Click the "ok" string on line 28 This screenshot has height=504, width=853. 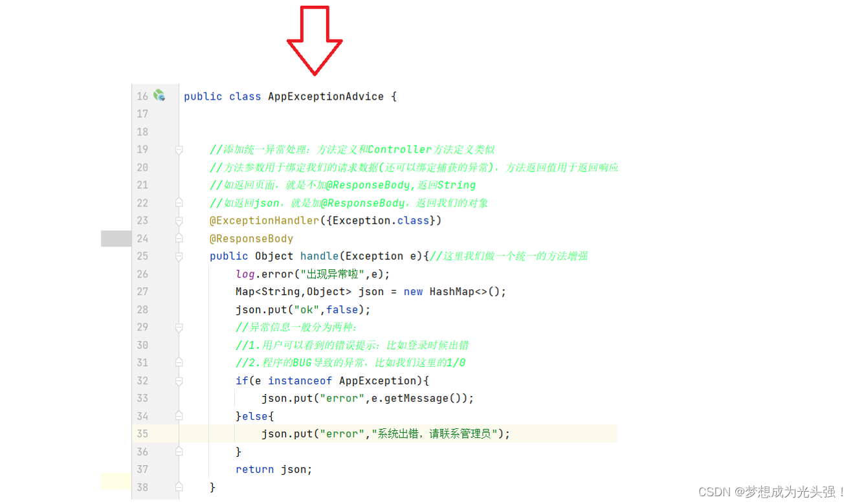click(x=306, y=309)
